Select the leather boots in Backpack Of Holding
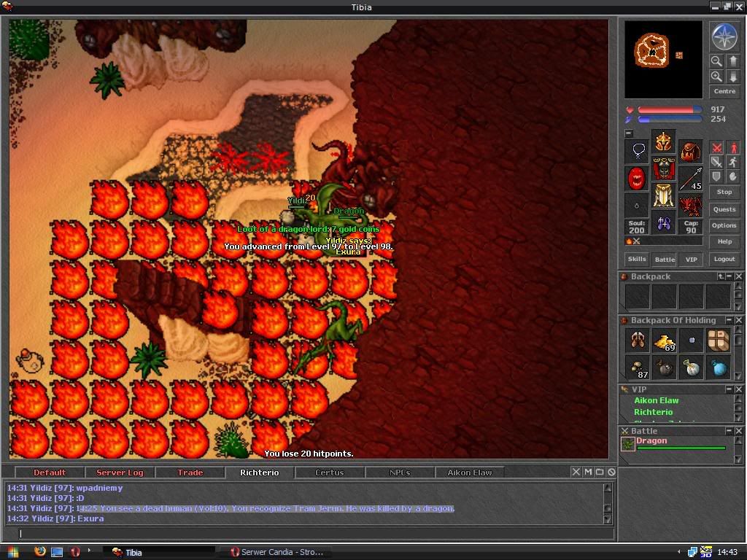The height and width of the screenshot is (560, 747). (638, 341)
